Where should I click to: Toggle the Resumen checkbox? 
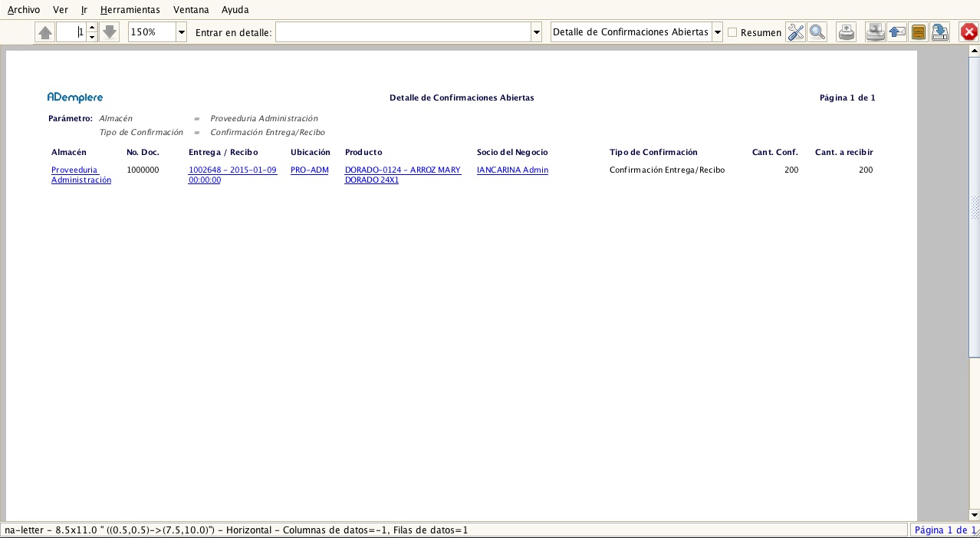(x=732, y=32)
